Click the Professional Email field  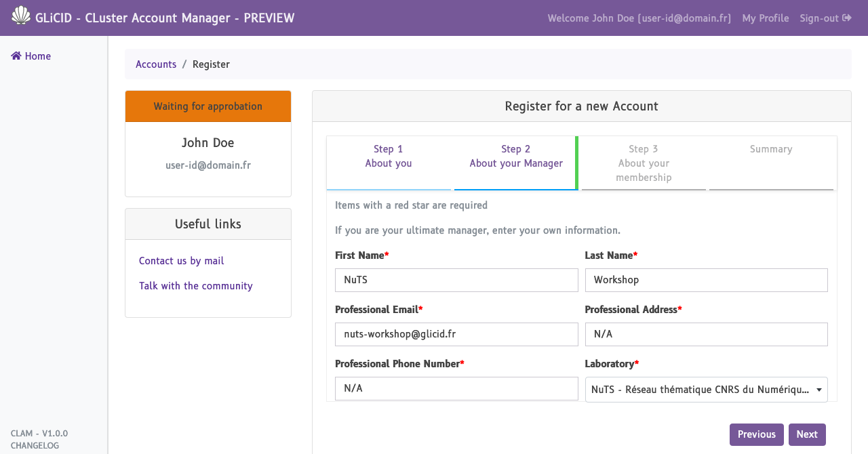[x=456, y=334]
